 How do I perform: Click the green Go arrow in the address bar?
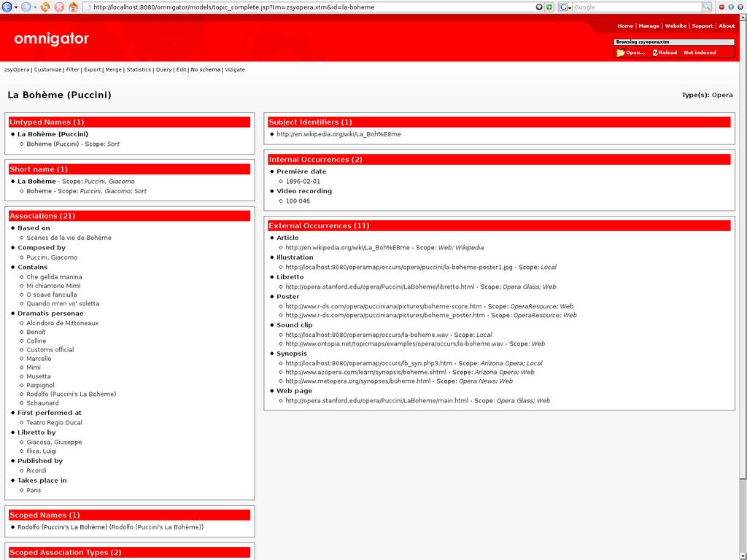coord(549,7)
